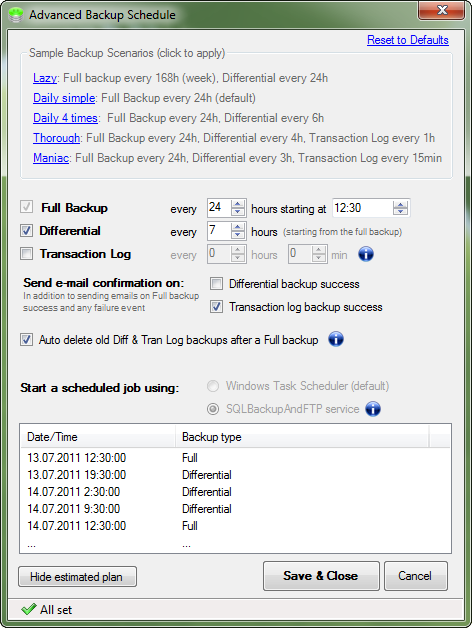Image resolution: width=472 pixels, height=628 pixels.
Task: Click the info icon beside Transaction Log minutes
Action: coord(366,254)
